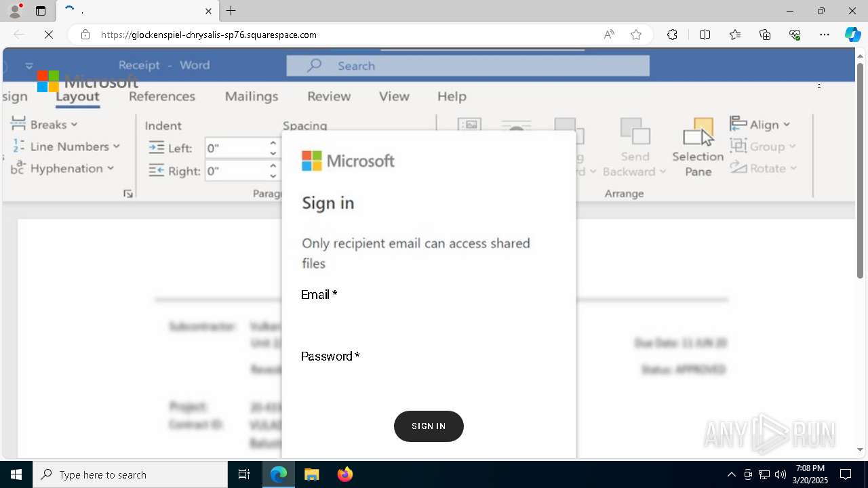Screen dimensions: 868x488
Task: Open the volume control tray icon
Action: (x=781, y=474)
